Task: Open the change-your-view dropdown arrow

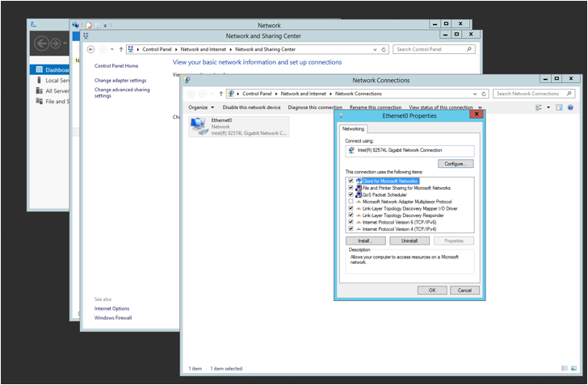Action: coord(548,107)
